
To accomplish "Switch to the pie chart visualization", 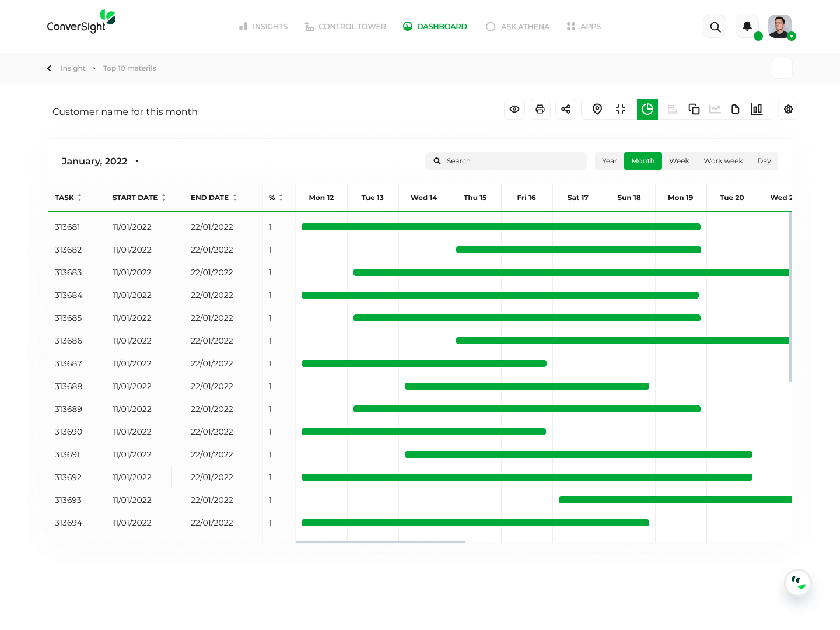I will [x=647, y=109].
